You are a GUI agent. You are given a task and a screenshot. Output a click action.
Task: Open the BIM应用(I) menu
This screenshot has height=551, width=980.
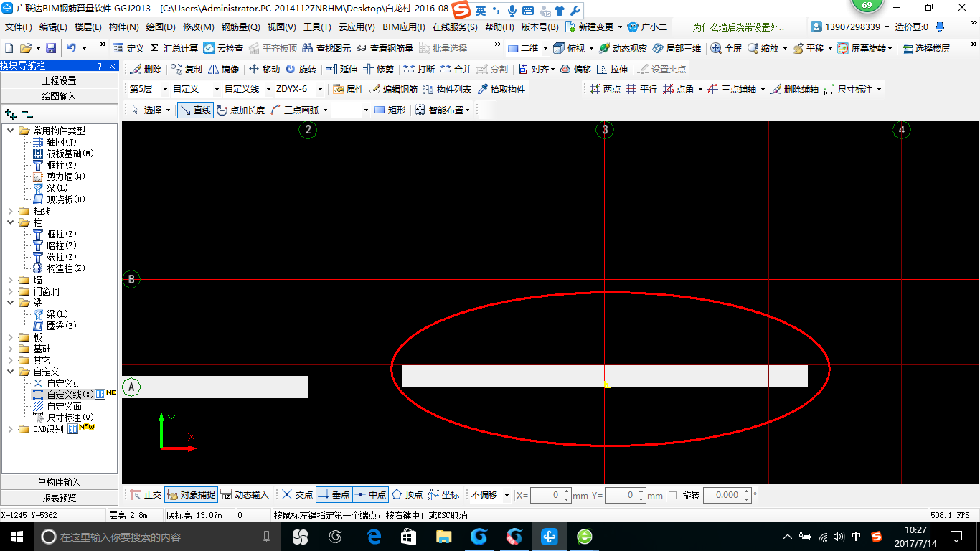404,27
